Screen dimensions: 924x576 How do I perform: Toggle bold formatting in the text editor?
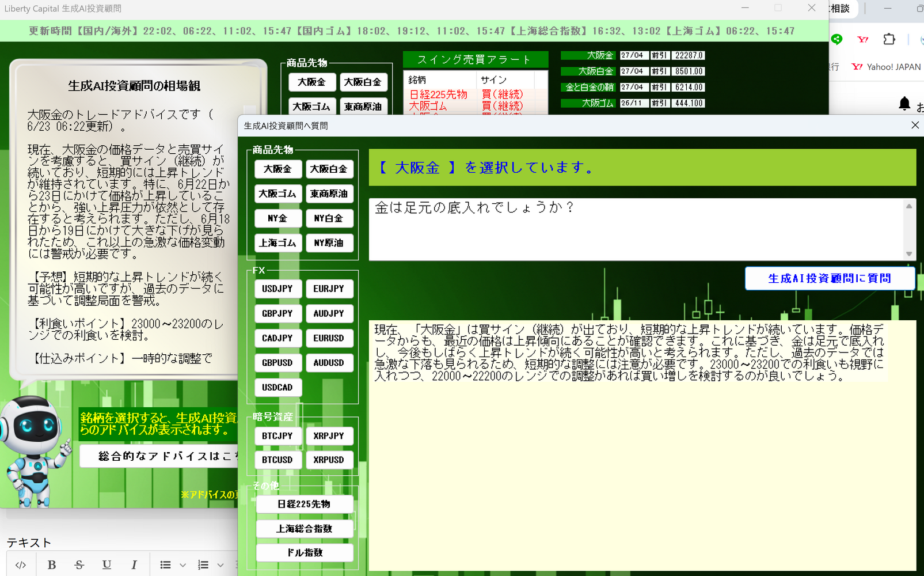coord(52,564)
